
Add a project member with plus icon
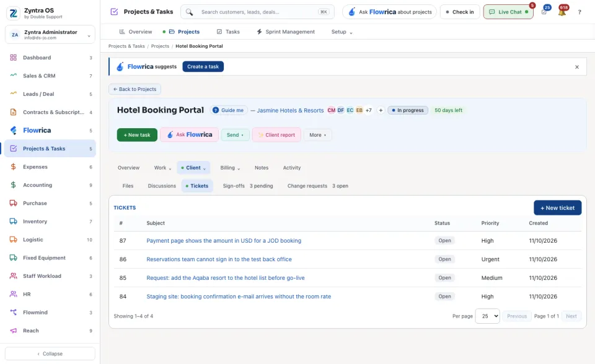[381, 110]
